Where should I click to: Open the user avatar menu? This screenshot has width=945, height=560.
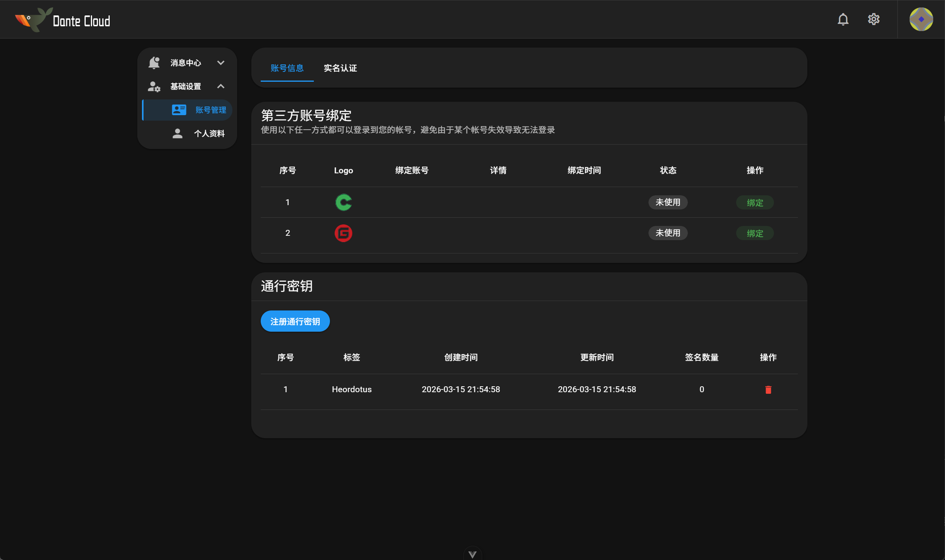(921, 19)
